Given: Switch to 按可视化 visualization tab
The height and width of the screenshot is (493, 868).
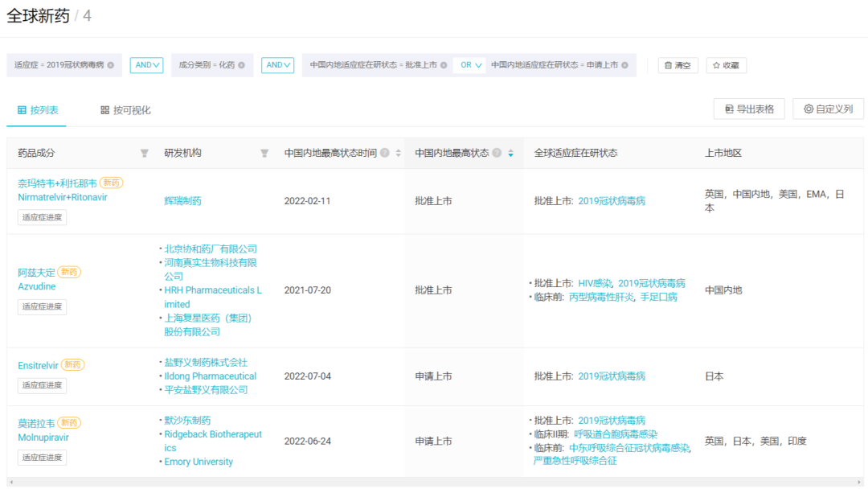Looking at the screenshot, I should 125,109.
